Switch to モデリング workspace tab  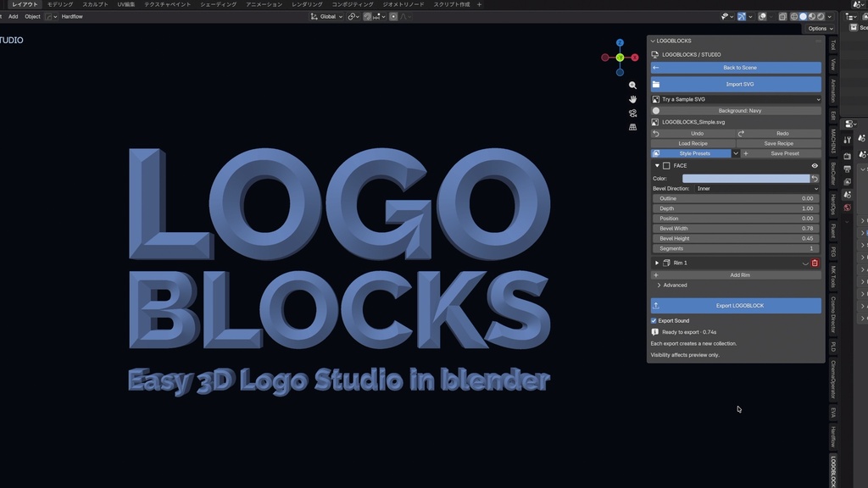[x=60, y=4]
